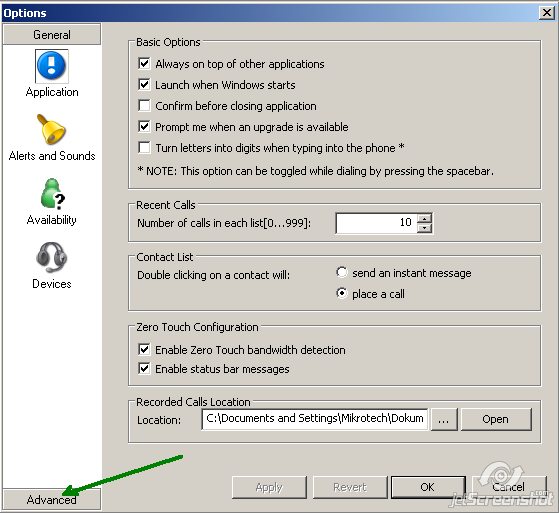Increase number of calls with up arrow
The width and height of the screenshot is (559, 513).
(424, 218)
